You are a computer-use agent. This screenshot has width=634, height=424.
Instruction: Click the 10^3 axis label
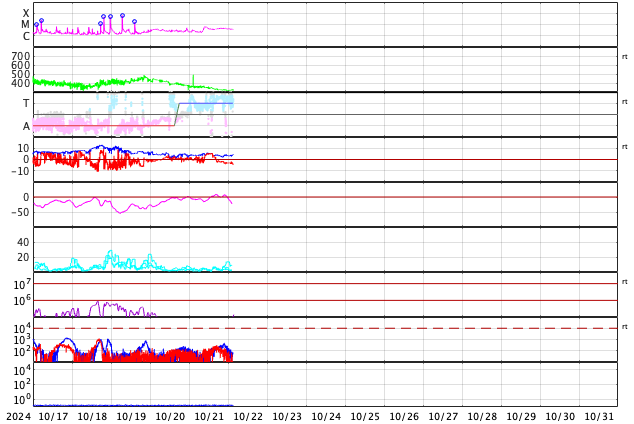click(22, 340)
